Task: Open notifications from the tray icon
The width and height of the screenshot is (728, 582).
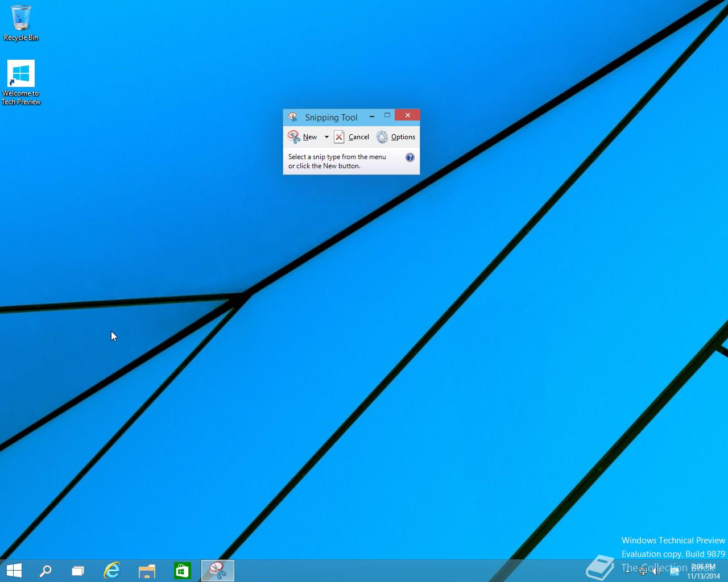Action: [675, 571]
